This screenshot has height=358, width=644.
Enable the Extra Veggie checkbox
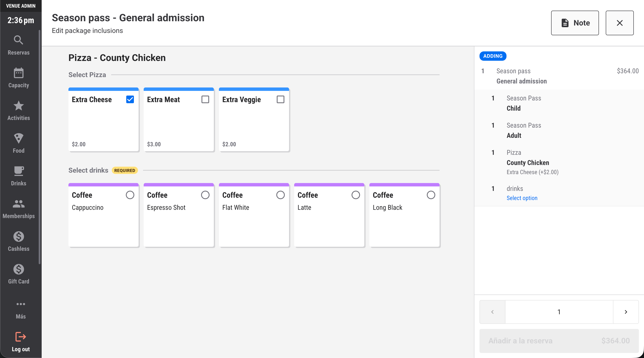coord(281,99)
